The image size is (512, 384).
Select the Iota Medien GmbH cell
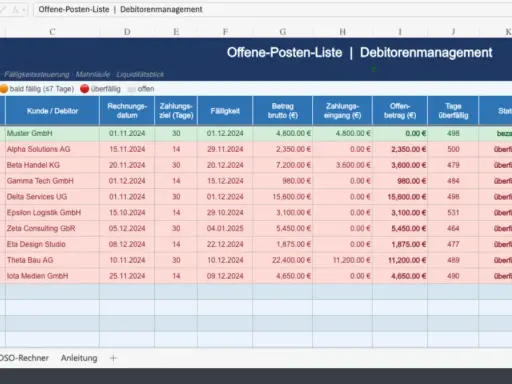click(x=52, y=276)
